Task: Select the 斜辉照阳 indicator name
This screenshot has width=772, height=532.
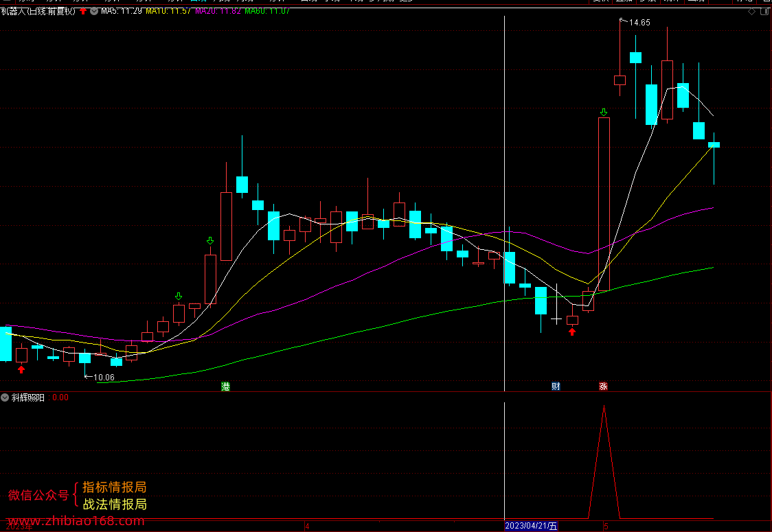Action: tap(28, 397)
